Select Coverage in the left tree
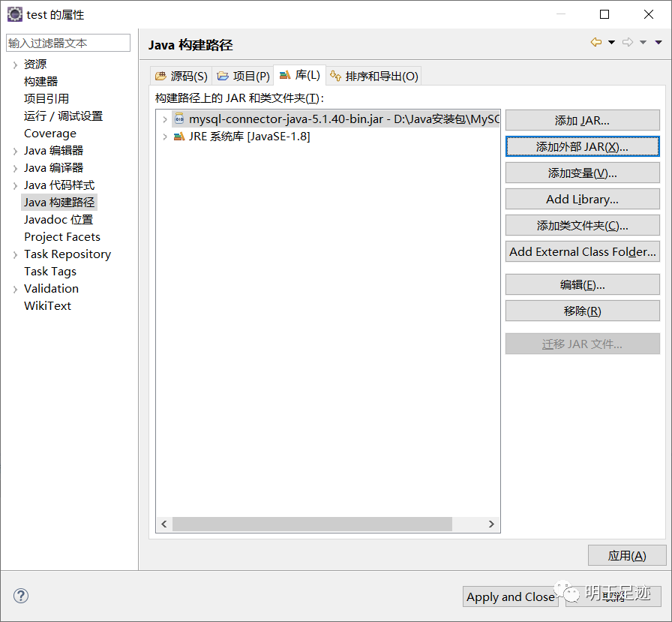Screen dimensions: 672x622 point(50,134)
